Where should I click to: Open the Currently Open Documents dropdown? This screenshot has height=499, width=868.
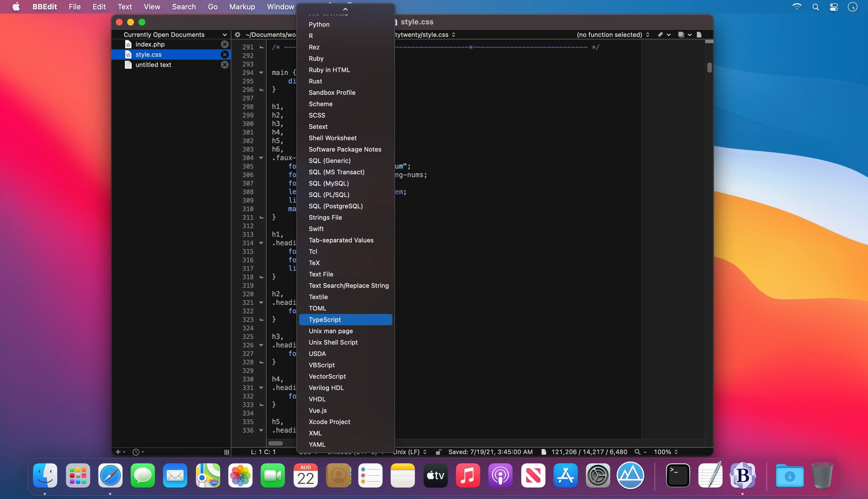coord(175,35)
